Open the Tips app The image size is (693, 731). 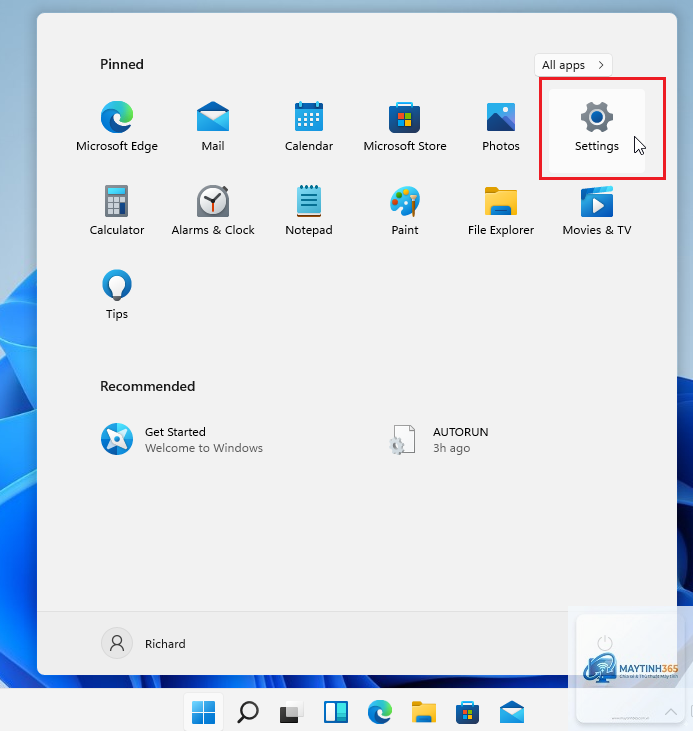pos(117,294)
